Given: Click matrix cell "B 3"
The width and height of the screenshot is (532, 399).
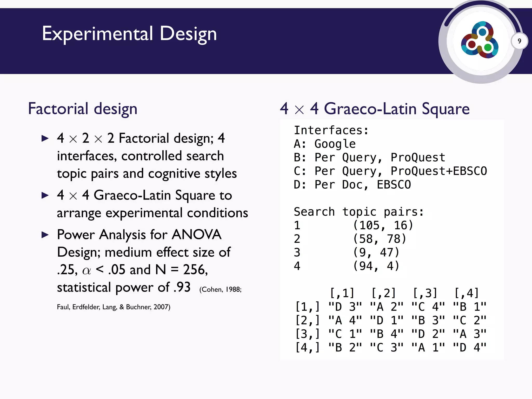Looking at the screenshot, I should pyautogui.click(x=428, y=320).
